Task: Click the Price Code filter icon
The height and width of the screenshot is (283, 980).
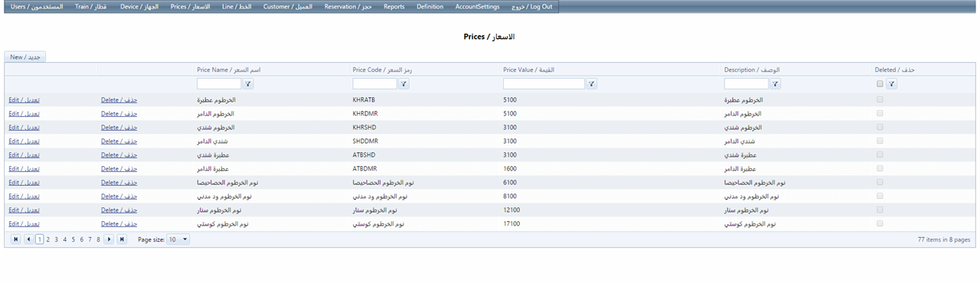Action: click(x=404, y=84)
